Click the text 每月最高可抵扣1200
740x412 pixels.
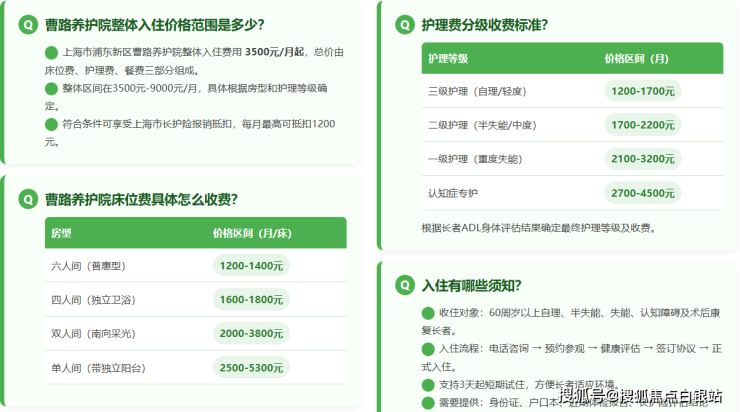click(x=288, y=124)
